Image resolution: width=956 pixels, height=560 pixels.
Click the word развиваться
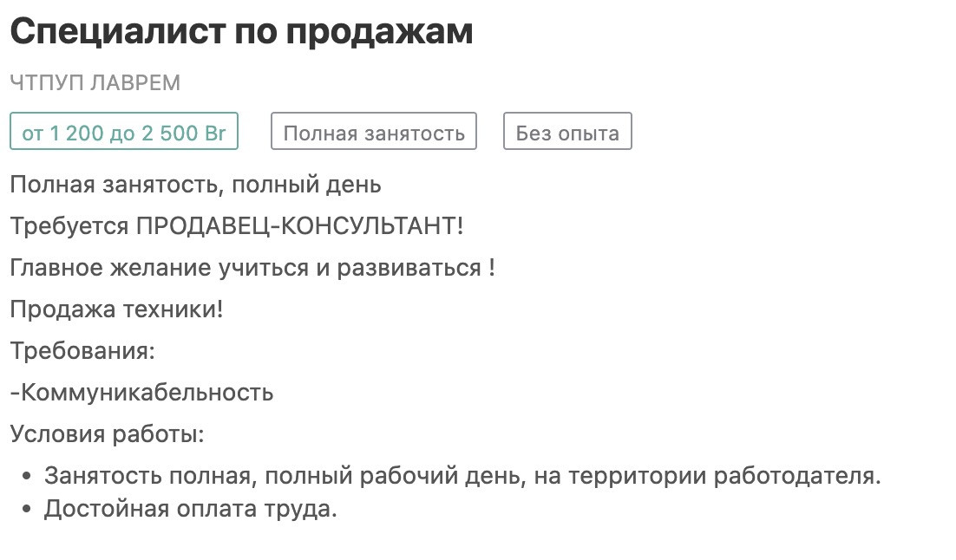pyautogui.click(x=409, y=268)
